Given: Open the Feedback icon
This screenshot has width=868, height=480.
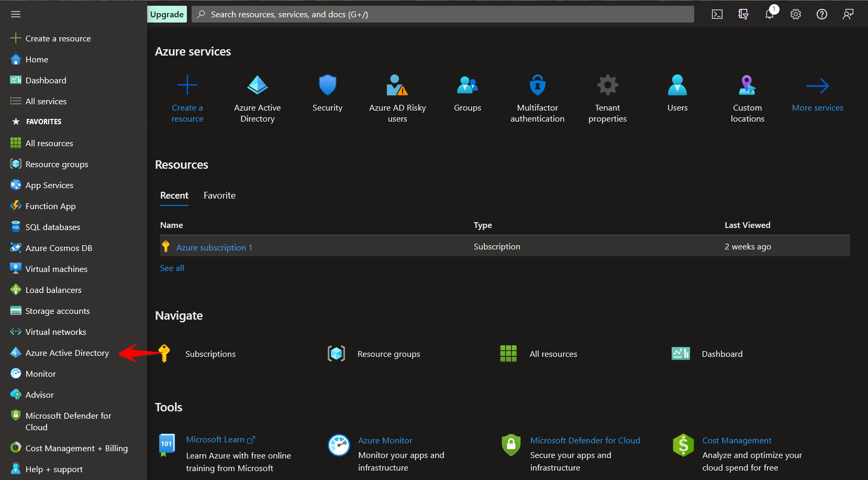Looking at the screenshot, I should click(x=848, y=14).
